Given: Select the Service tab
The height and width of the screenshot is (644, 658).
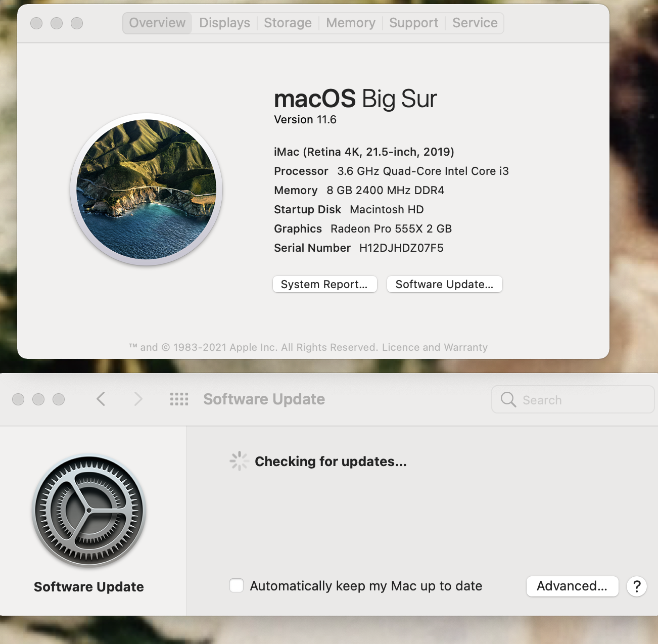Looking at the screenshot, I should click(475, 23).
